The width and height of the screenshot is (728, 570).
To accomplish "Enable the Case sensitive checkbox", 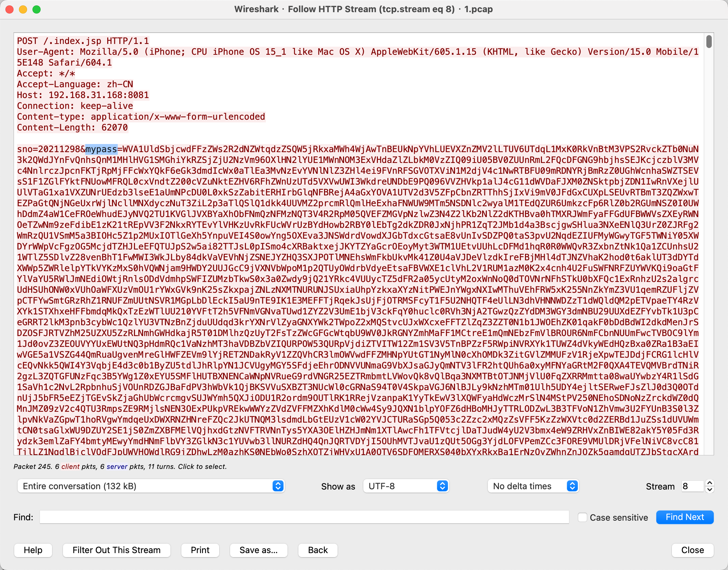I will [582, 517].
